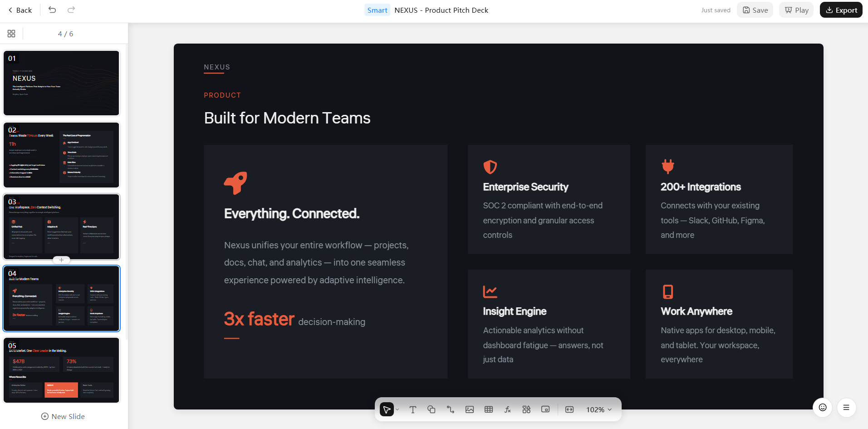868x429 pixels.
Task: Select the Shapes tool
Action: coord(432,409)
